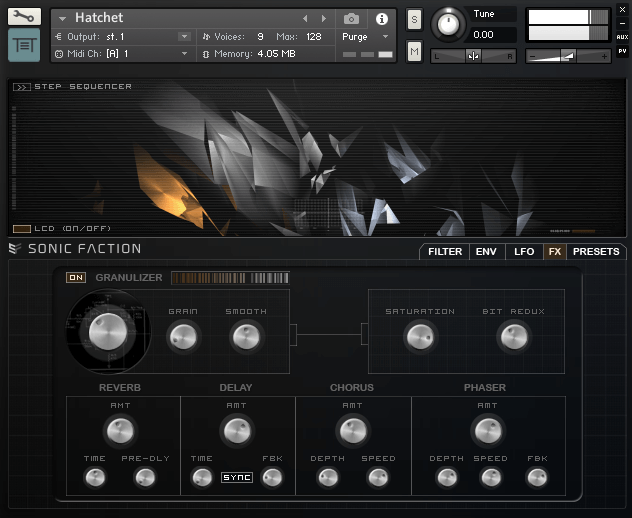The width and height of the screenshot is (632, 518).
Task: Toggle the LCD on/off switch
Action: point(22,229)
